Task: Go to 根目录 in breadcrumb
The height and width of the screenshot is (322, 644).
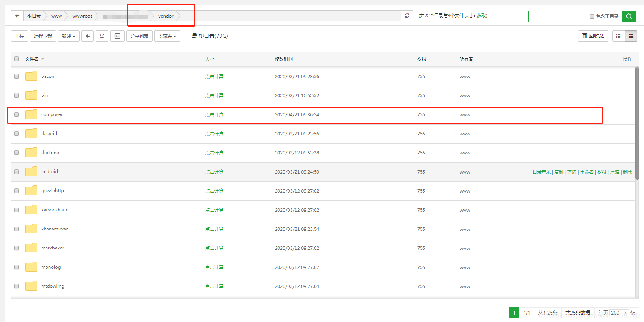Action: coord(34,16)
